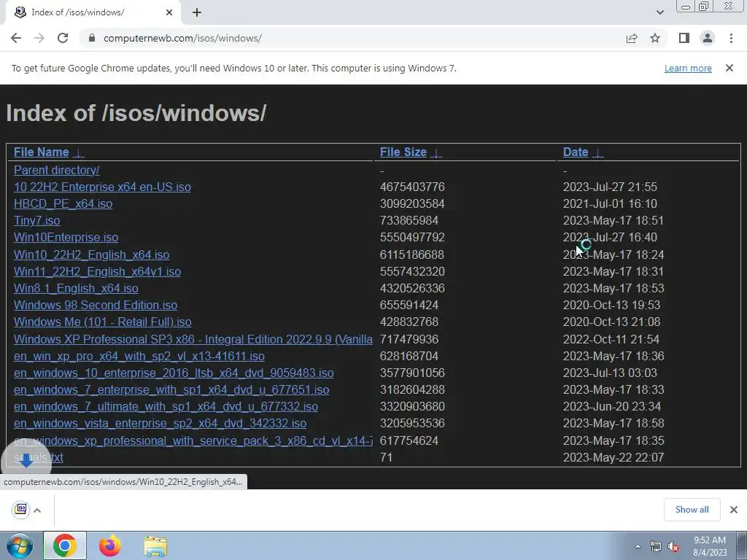Download Tiny7.iso
Image resolution: width=747 pixels, height=560 pixels.
(36, 220)
